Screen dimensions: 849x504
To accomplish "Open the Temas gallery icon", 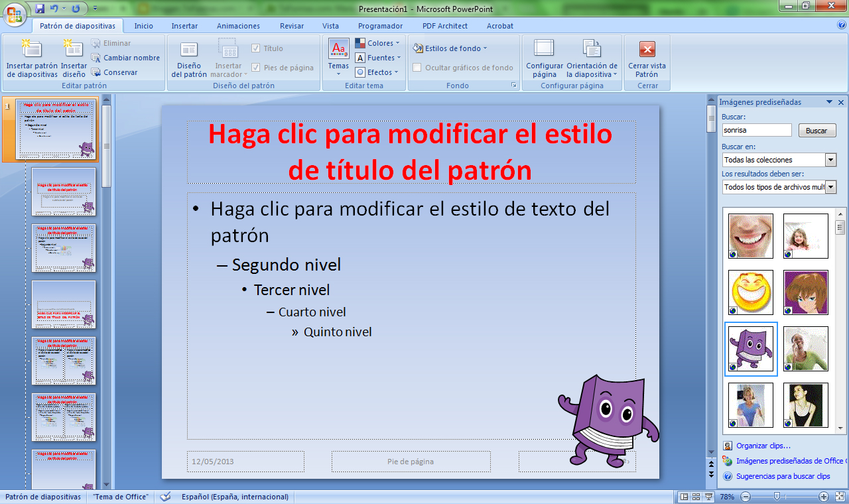I will tap(338, 49).
